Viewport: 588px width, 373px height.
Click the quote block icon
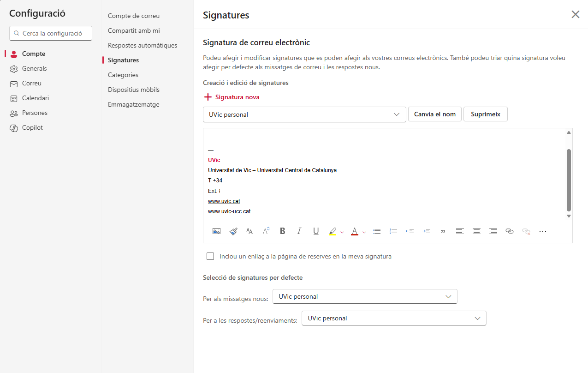(x=443, y=231)
